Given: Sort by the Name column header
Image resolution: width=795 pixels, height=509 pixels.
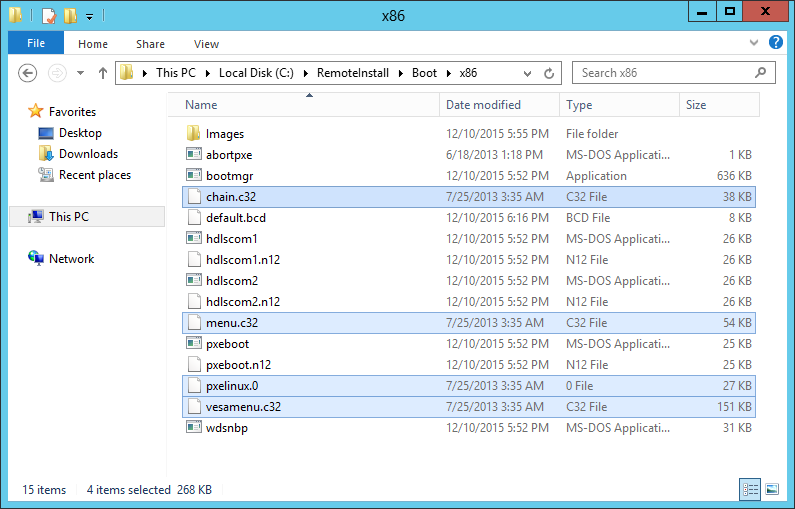Looking at the screenshot, I should pyautogui.click(x=303, y=105).
